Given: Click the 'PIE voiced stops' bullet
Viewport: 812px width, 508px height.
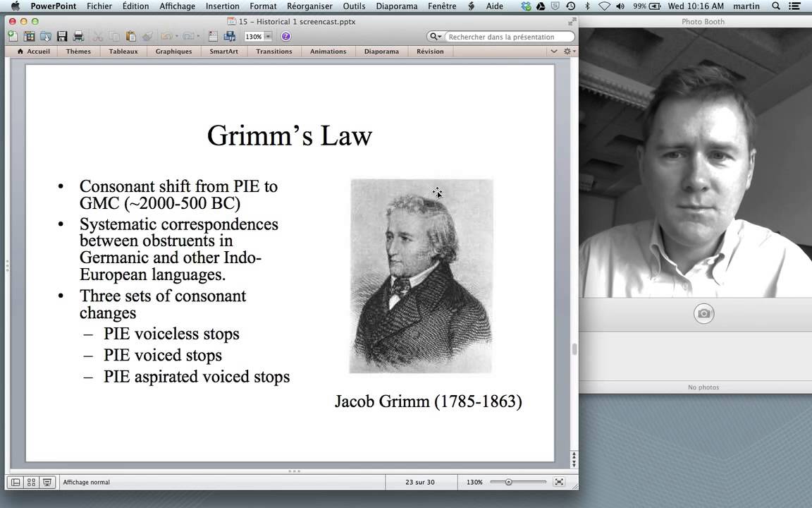Looking at the screenshot, I should (x=163, y=355).
